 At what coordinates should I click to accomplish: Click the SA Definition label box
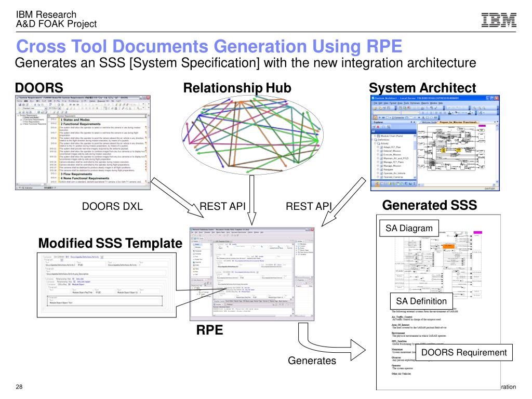421,301
